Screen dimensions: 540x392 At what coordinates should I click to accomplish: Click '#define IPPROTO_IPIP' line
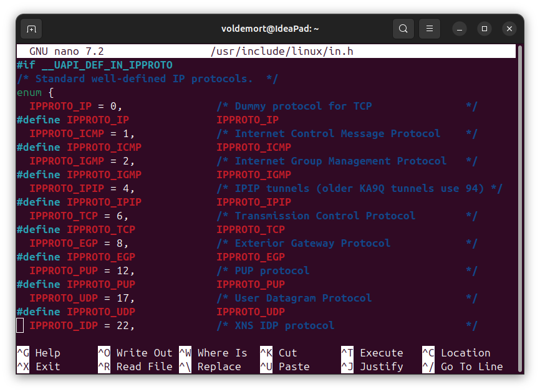tap(154, 202)
